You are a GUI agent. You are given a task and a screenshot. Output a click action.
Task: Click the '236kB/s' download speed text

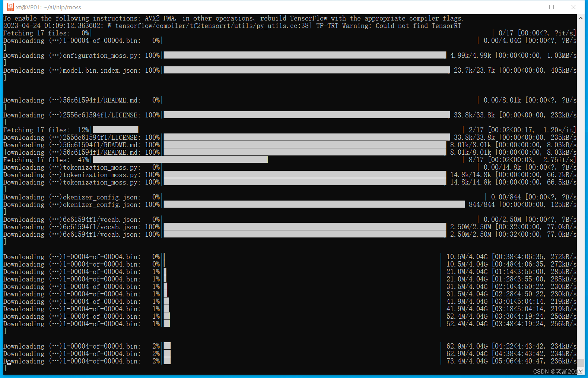click(564, 361)
